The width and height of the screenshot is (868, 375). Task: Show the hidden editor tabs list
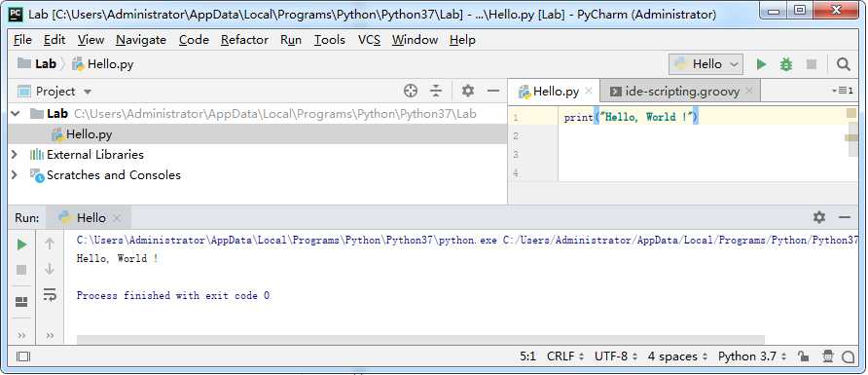843,91
